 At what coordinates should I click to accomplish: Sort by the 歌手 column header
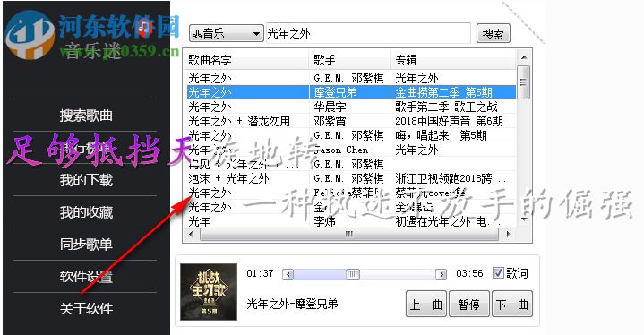pos(349,60)
